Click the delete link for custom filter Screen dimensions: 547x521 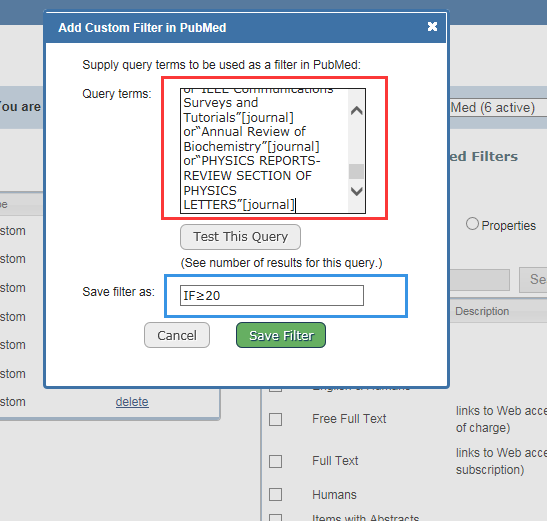[132, 402]
